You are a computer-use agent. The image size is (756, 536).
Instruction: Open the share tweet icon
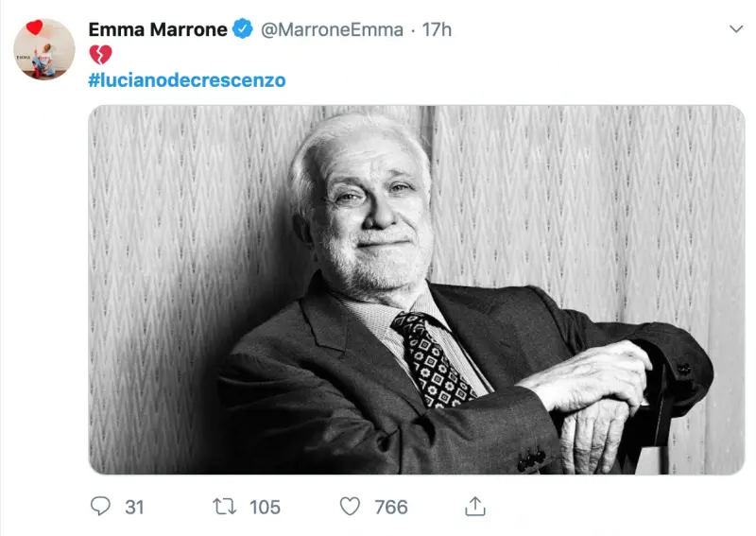[x=476, y=506]
